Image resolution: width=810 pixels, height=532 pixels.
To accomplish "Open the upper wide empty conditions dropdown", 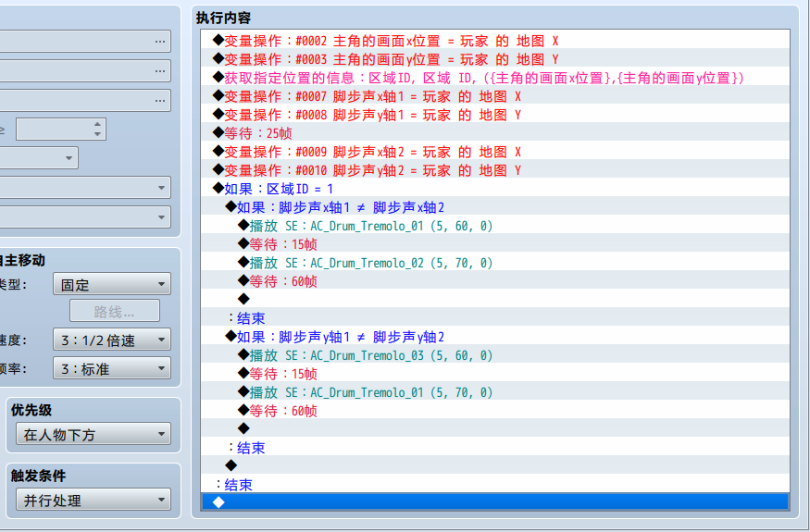I will [x=85, y=188].
